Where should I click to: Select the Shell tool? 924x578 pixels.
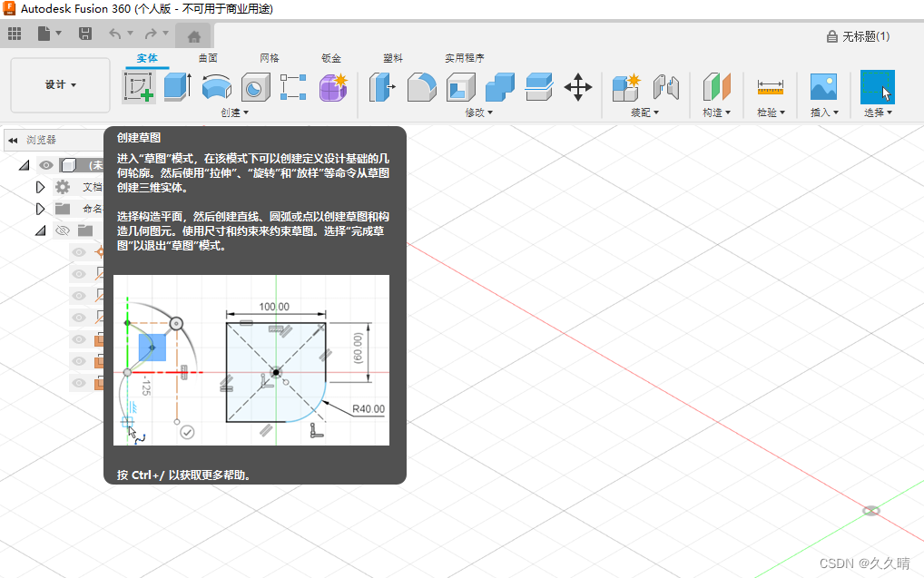[x=461, y=87]
